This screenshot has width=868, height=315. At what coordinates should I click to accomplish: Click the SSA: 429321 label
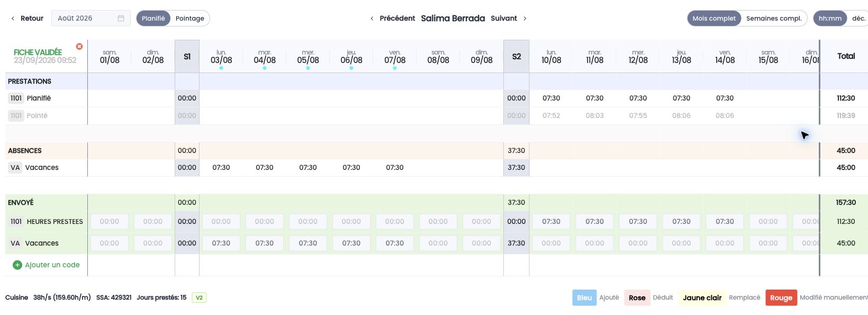pyautogui.click(x=114, y=298)
